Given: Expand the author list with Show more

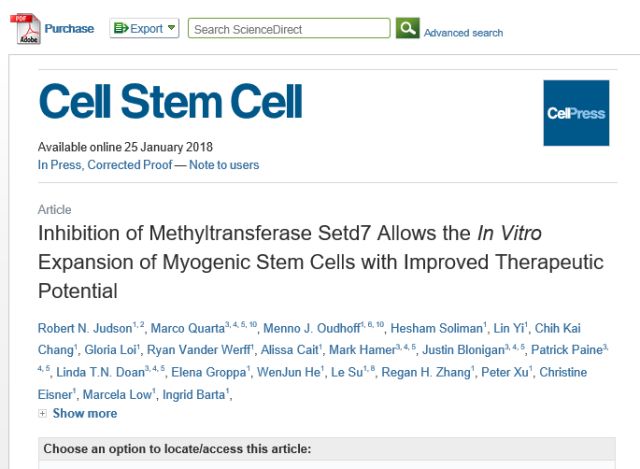Looking at the screenshot, I should click(84, 413).
